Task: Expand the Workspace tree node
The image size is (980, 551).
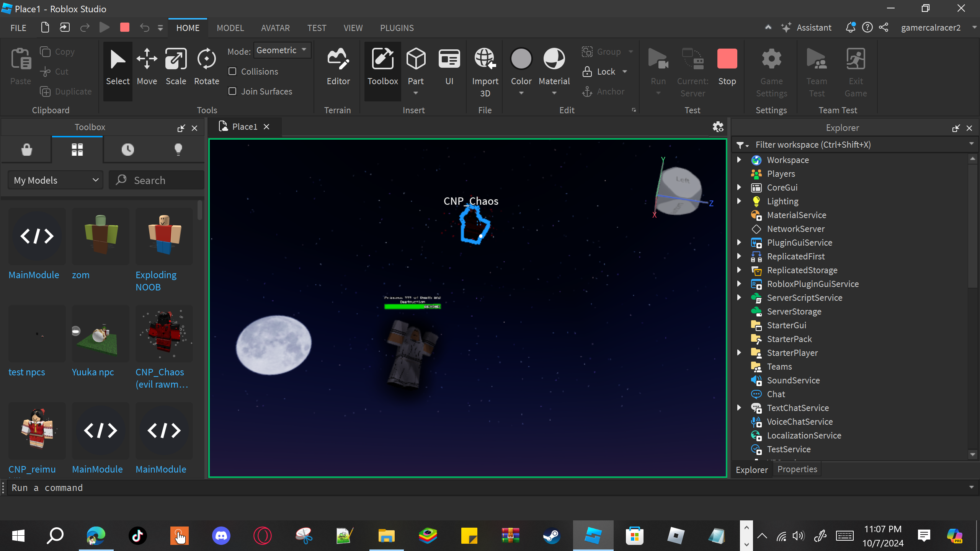Action: [x=739, y=160]
